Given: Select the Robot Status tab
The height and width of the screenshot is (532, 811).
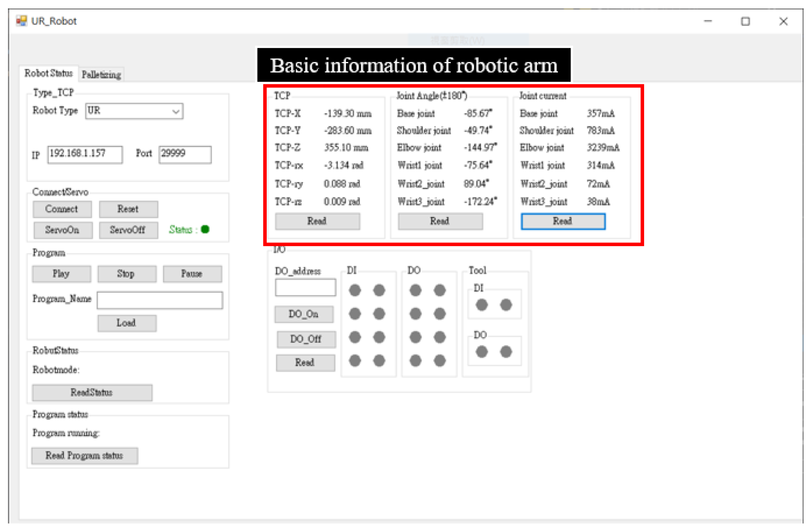Looking at the screenshot, I should point(48,73).
